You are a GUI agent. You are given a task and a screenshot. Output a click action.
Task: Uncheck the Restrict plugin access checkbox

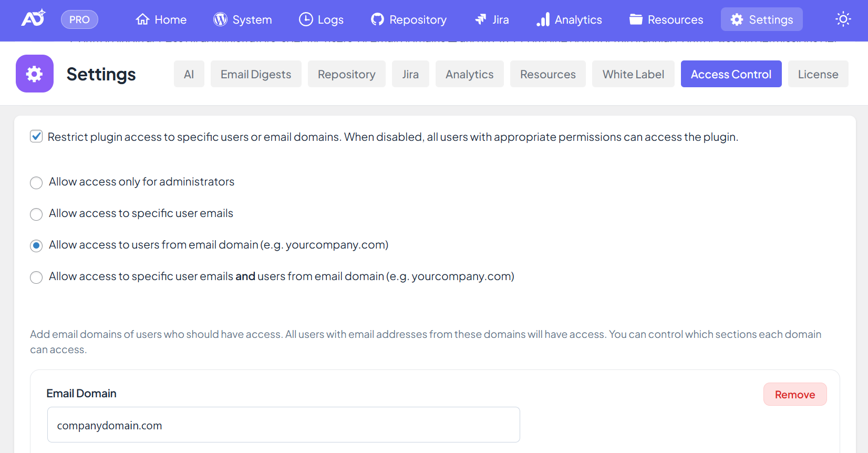[36, 137]
